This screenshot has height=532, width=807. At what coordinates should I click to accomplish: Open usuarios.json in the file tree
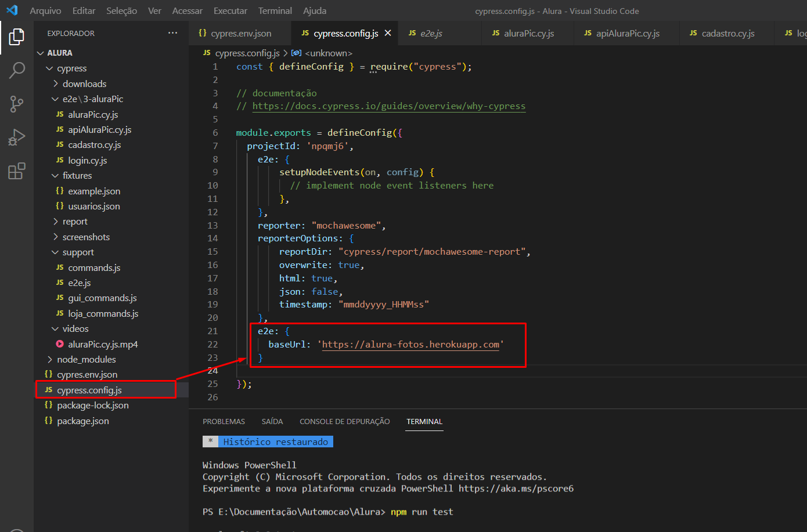pyautogui.click(x=94, y=207)
